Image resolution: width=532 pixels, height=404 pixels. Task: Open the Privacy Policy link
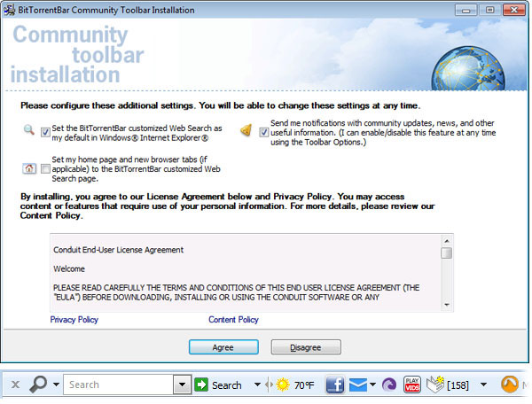74,320
